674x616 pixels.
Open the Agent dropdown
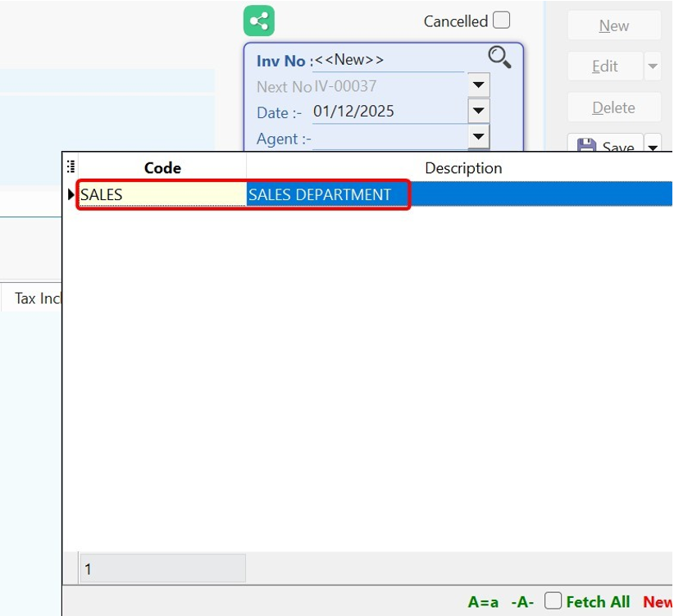[x=478, y=136]
